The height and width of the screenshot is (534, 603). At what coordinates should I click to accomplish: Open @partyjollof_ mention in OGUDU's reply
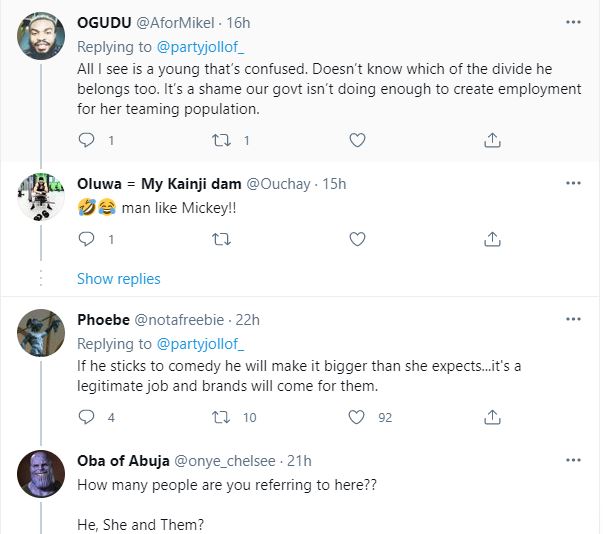click(198, 47)
